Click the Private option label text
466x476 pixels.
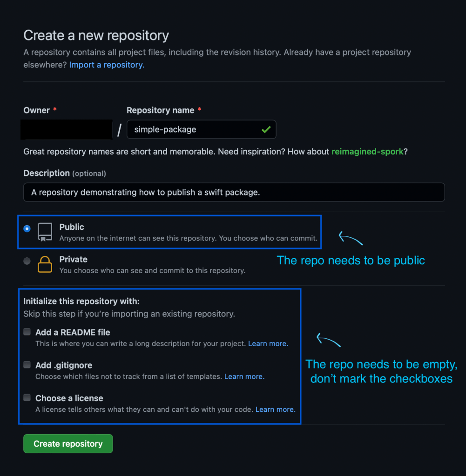pos(74,260)
